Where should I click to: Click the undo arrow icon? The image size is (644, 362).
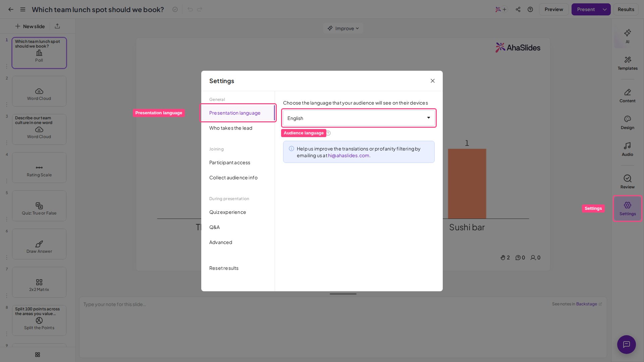190,9
